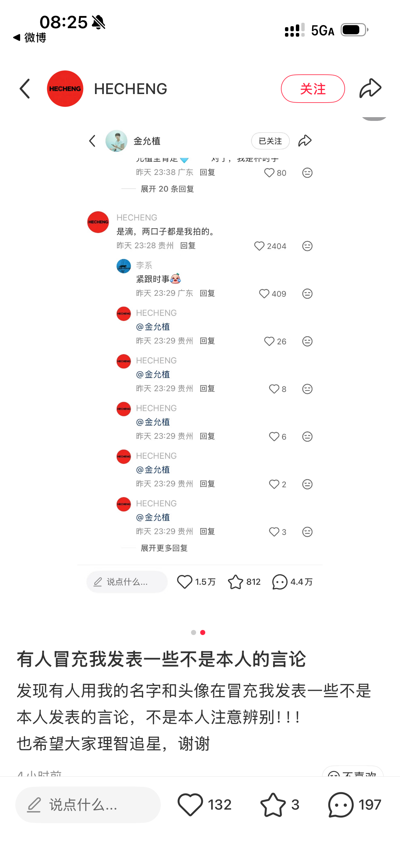Favorite the post using star with 3
400x868 pixels.
(280, 804)
